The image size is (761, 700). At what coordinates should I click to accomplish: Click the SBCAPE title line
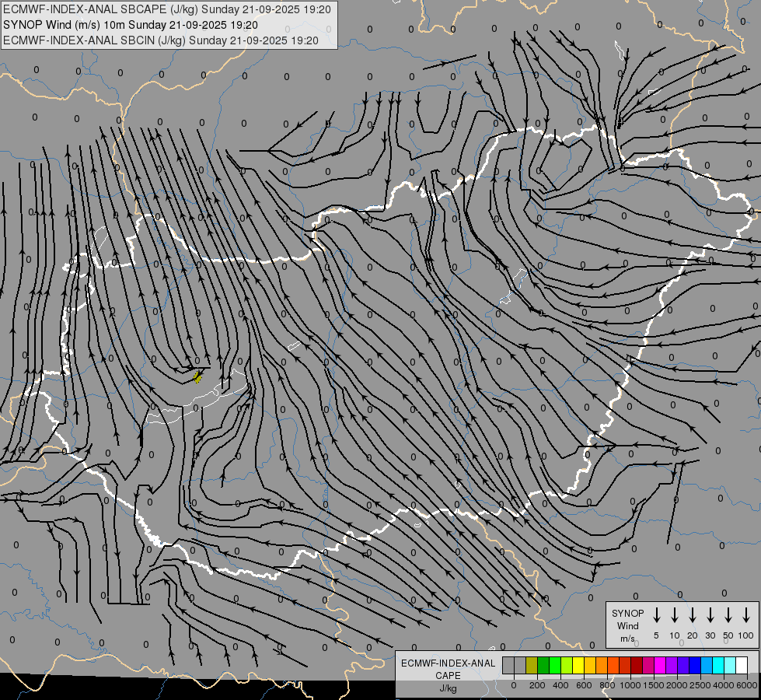click(x=167, y=9)
